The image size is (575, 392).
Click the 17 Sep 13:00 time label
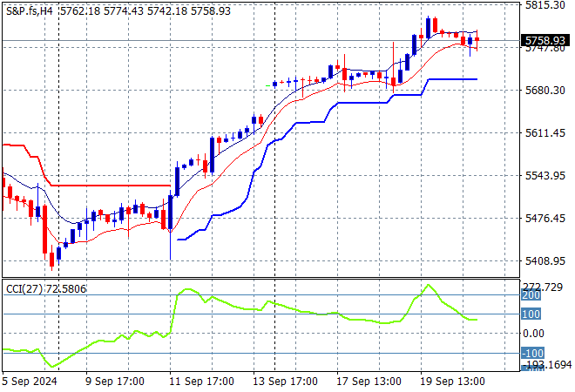point(370,381)
